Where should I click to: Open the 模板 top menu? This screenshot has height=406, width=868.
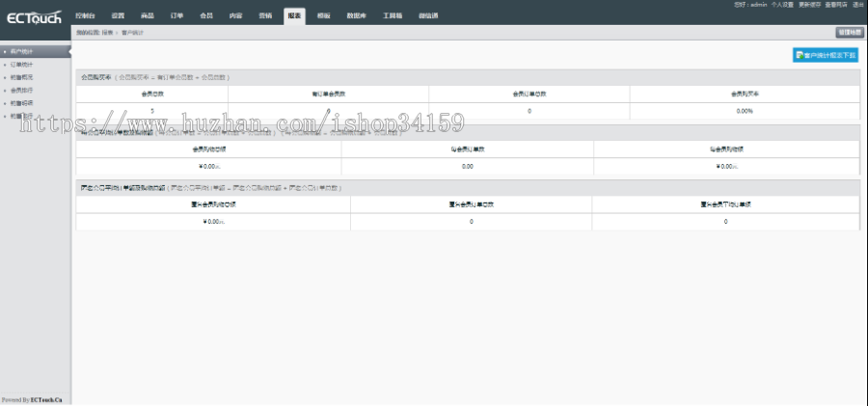324,16
